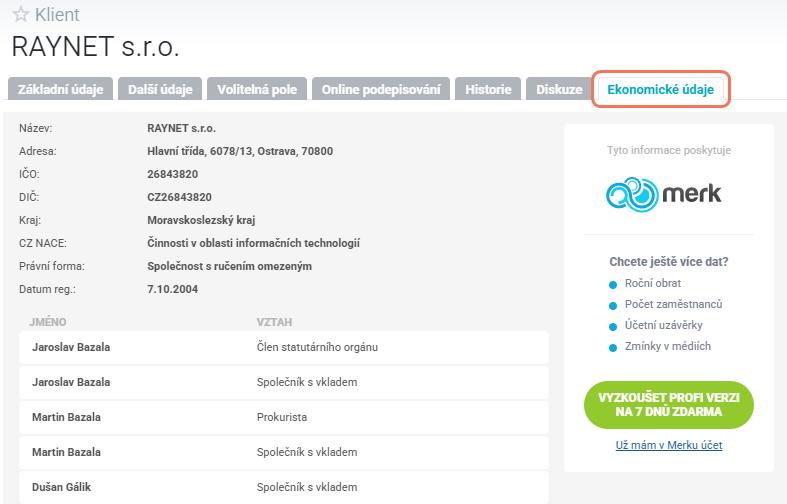The height and width of the screenshot is (504, 787).
Task: Click the Název value RAYNET s.r.o.
Action: pos(181,129)
